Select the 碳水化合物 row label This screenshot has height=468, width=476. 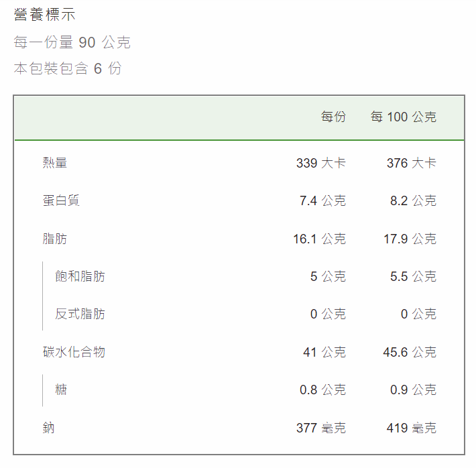click(x=74, y=352)
